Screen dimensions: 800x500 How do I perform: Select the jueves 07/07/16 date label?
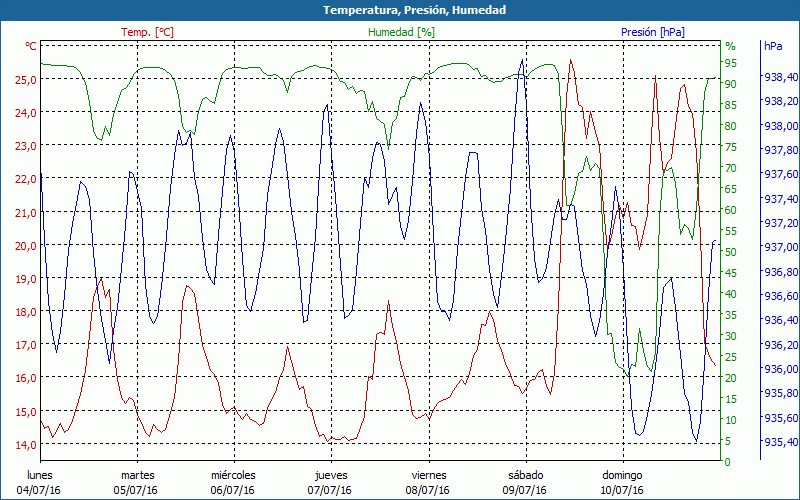tap(330, 482)
